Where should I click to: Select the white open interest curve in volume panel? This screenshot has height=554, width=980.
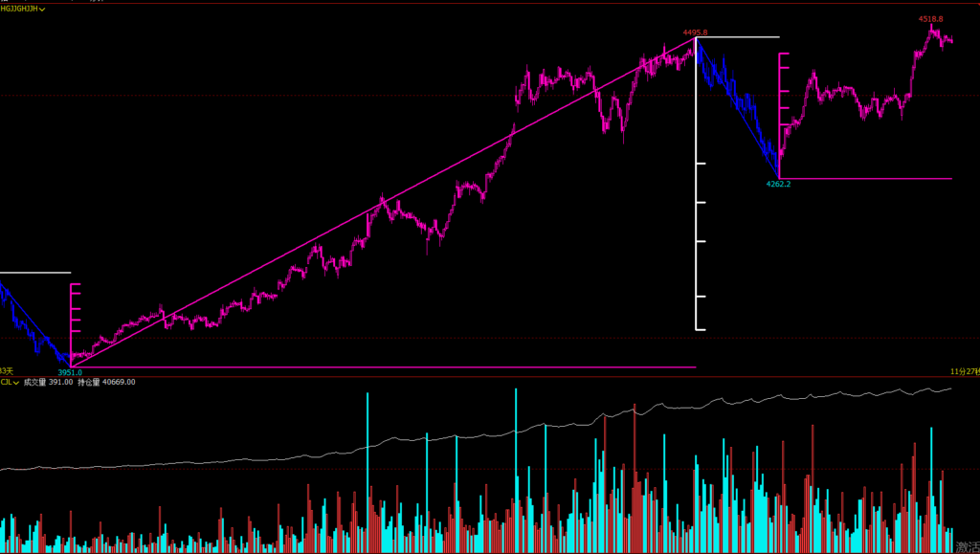tap(479, 433)
